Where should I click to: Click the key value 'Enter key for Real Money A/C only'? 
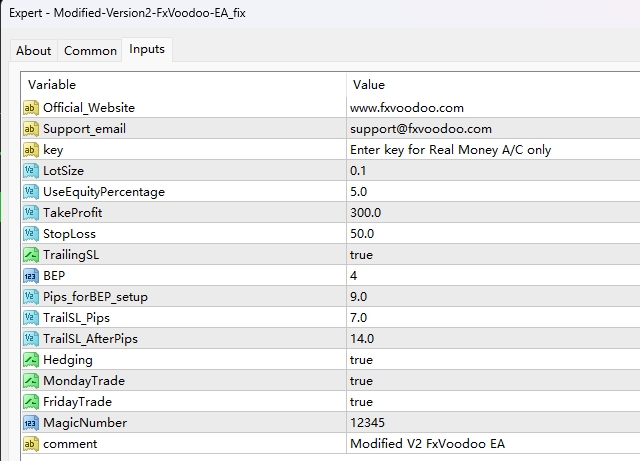[493, 150]
